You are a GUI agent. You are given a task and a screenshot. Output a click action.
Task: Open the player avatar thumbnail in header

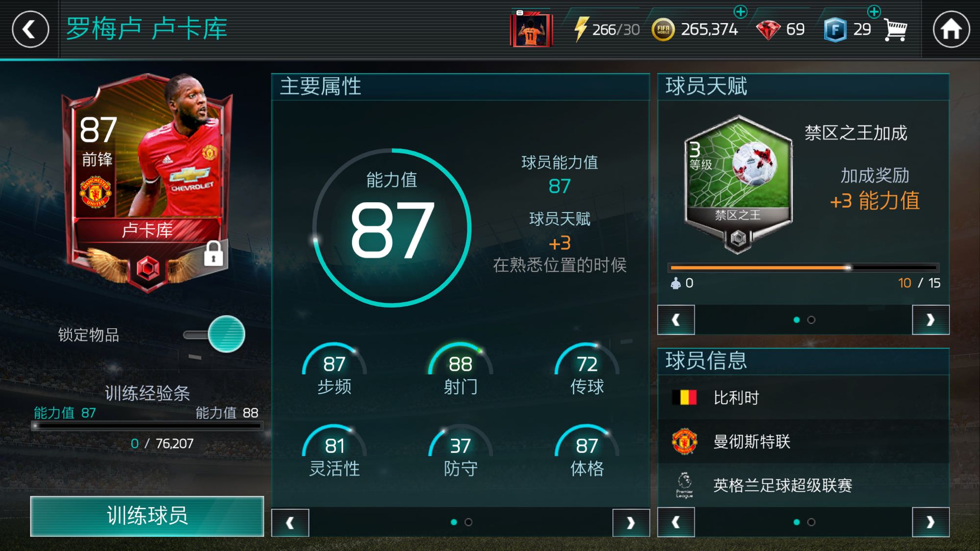[532, 28]
